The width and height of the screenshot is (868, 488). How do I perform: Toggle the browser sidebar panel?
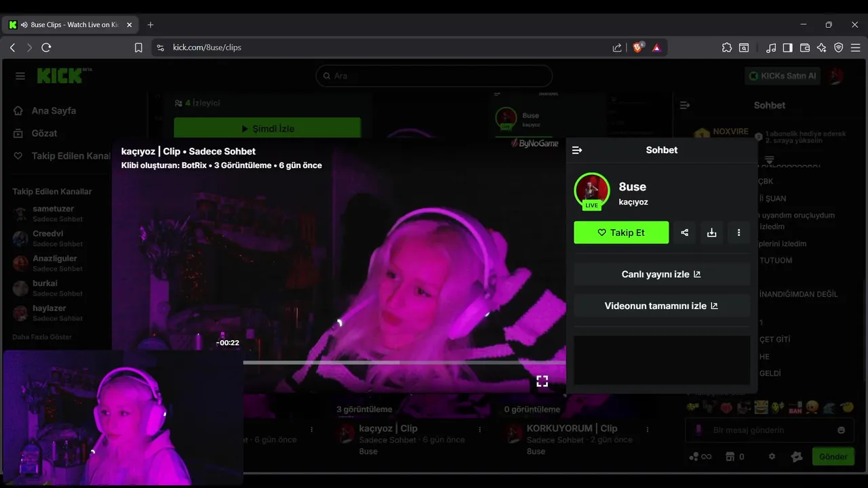coord(788,47)
